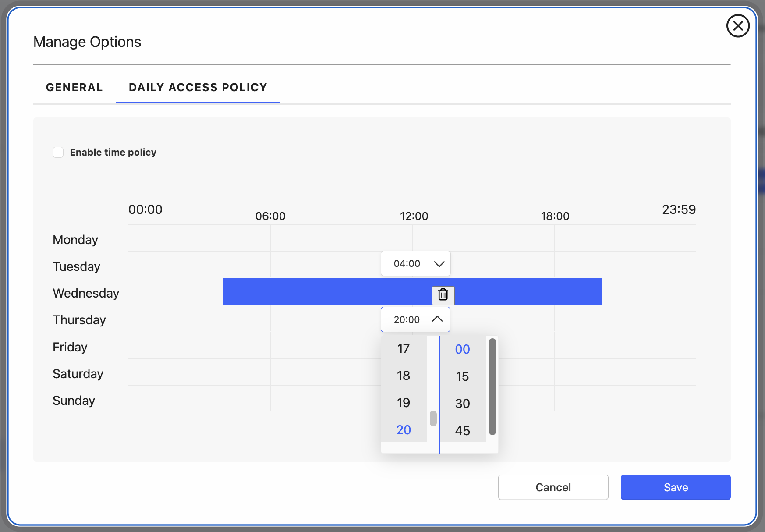The width and height of the screenshot is (765, 532).
Task: Pick hour 19 in the hour column
Action: pyautogui.click(x=404, y=403)
